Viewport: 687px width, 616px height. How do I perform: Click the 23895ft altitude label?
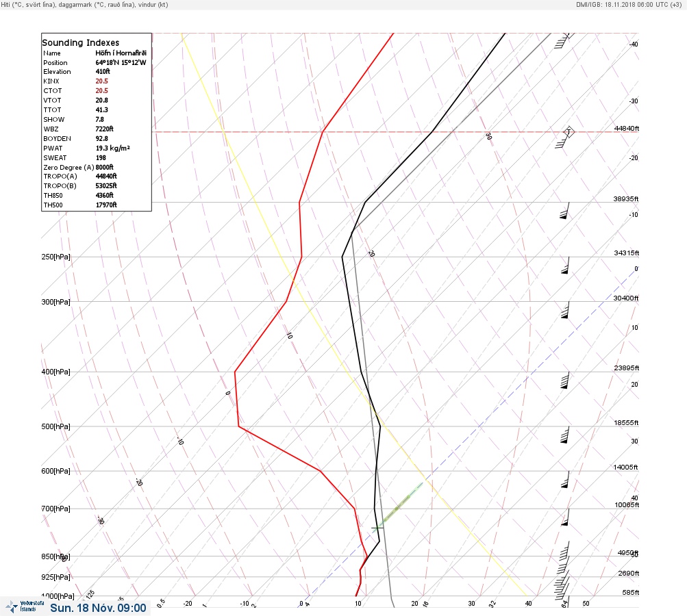coord(627,369)
